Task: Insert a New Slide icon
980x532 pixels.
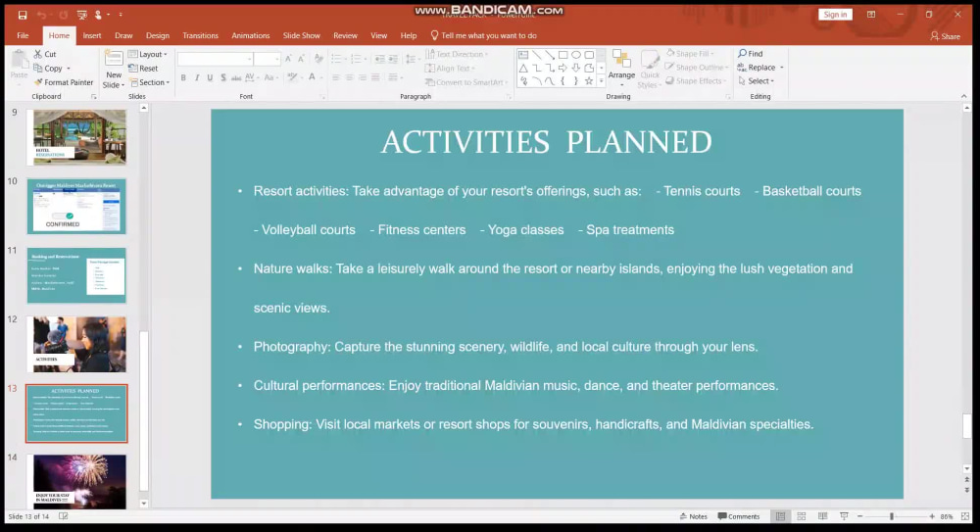Action: click(113, 60)
